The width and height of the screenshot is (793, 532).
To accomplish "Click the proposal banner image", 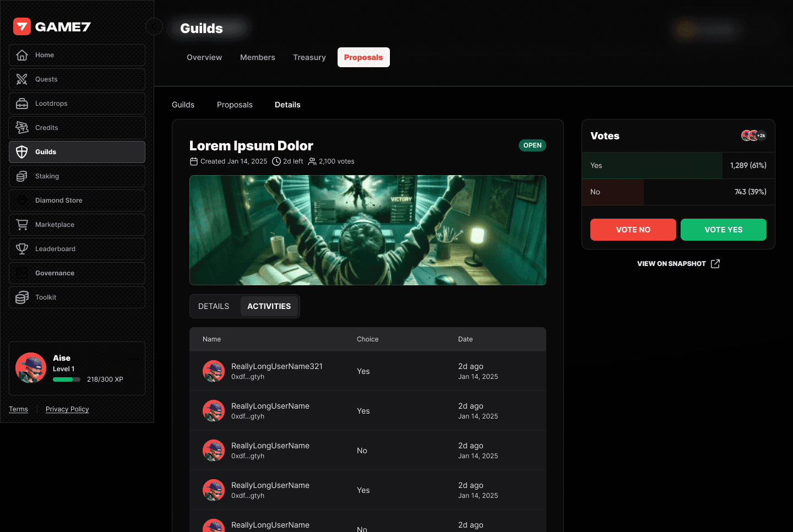I will click(368, 230).
